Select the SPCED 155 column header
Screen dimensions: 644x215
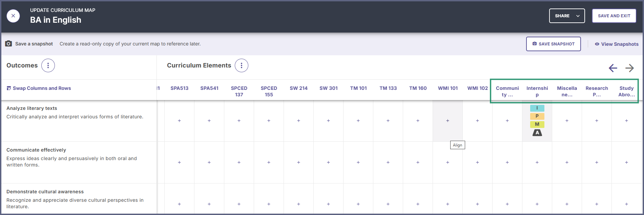269,91
